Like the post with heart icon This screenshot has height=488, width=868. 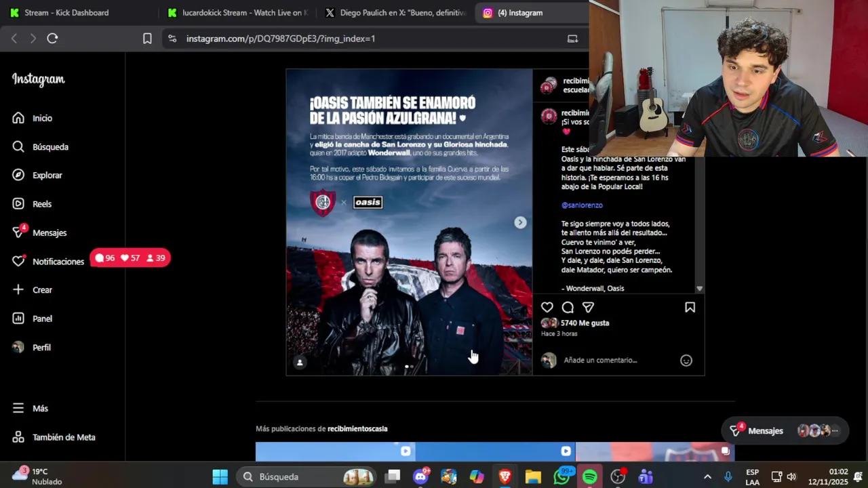[x=547, y=307]
